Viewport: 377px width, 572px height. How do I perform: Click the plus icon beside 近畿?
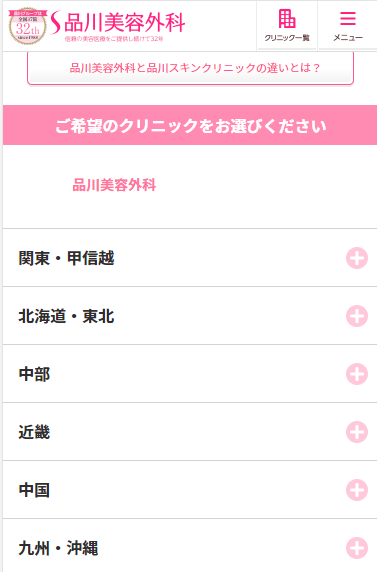(357, 432)
